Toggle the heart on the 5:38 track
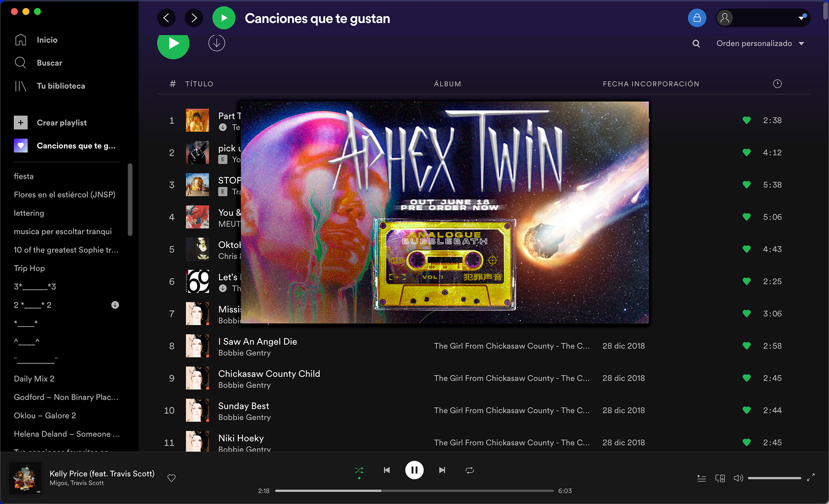This screenshot has height=504, width=829. 747,185
